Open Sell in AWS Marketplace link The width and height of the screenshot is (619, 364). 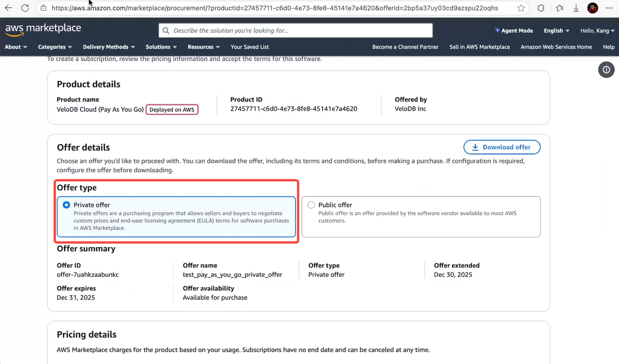pos(480,47)
